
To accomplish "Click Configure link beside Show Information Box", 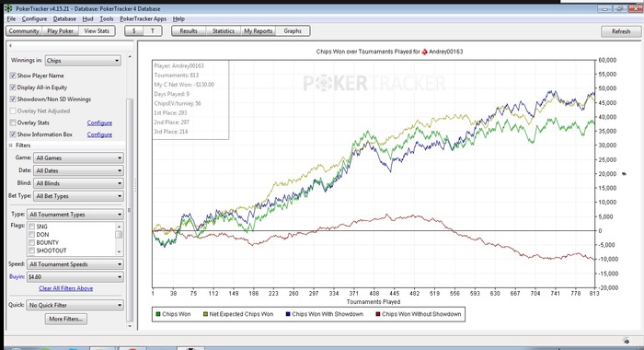I will point(99,134).
